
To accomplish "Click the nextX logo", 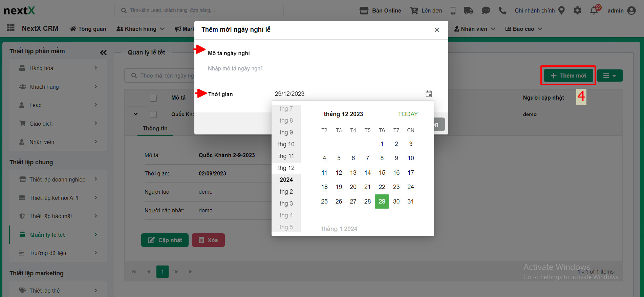I will point(19,10).
